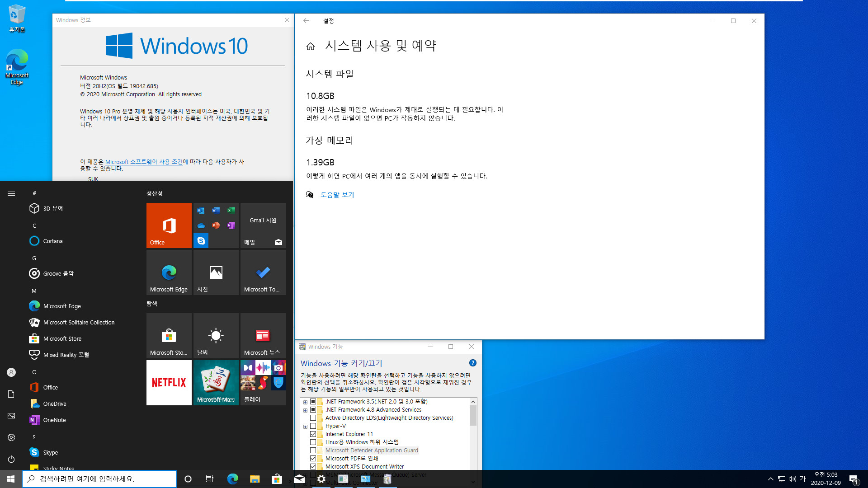
Task: Open OneNote from app list
Action: (x=55, y=420)
